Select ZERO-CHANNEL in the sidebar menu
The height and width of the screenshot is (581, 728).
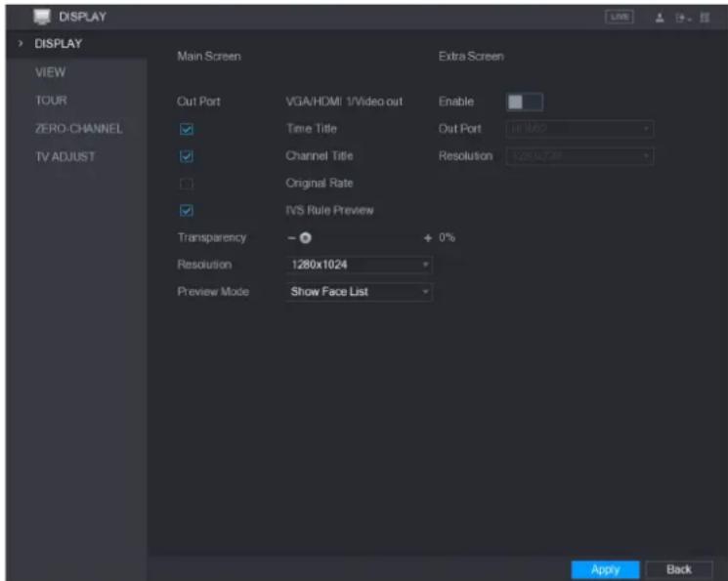[x=79, y=129]
